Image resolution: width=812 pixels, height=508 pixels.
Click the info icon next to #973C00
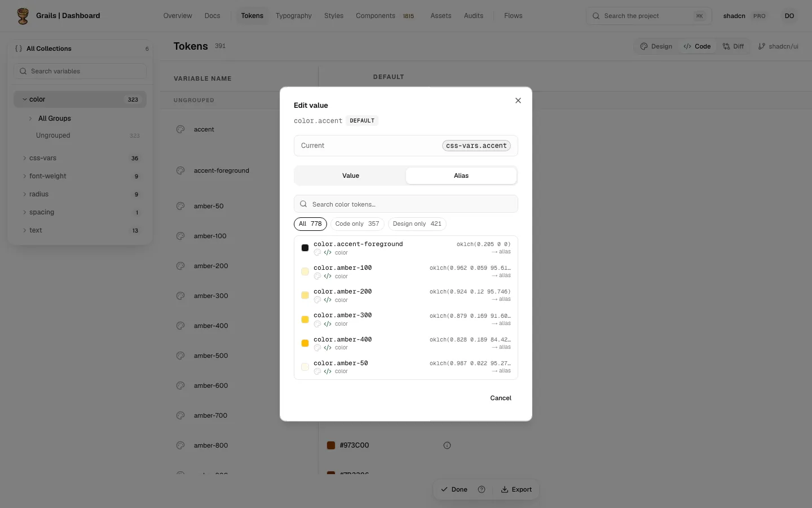click(x=447, y=445)
